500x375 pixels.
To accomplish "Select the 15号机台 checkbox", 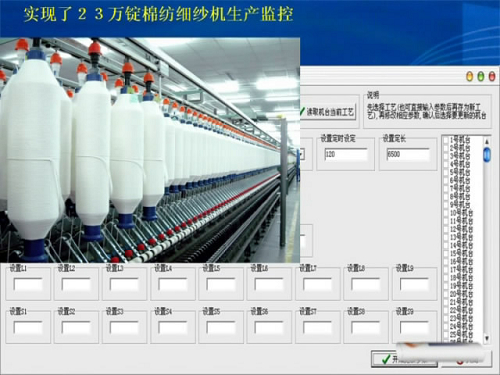I will (446, 253).
